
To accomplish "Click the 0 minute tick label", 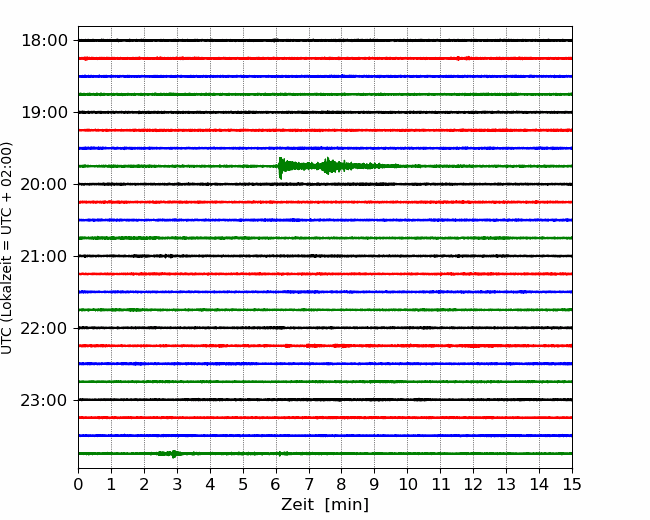I will [x=78, y=486].
